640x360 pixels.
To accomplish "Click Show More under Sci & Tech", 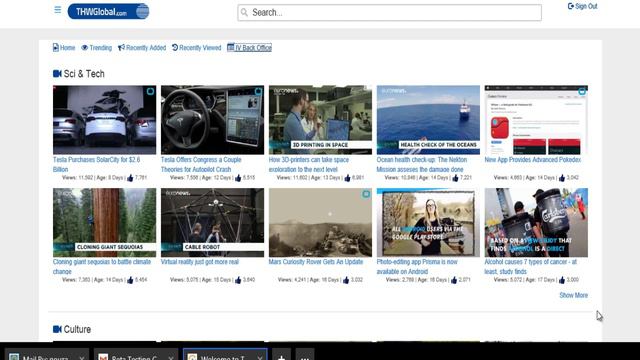I will pos(573,295).
